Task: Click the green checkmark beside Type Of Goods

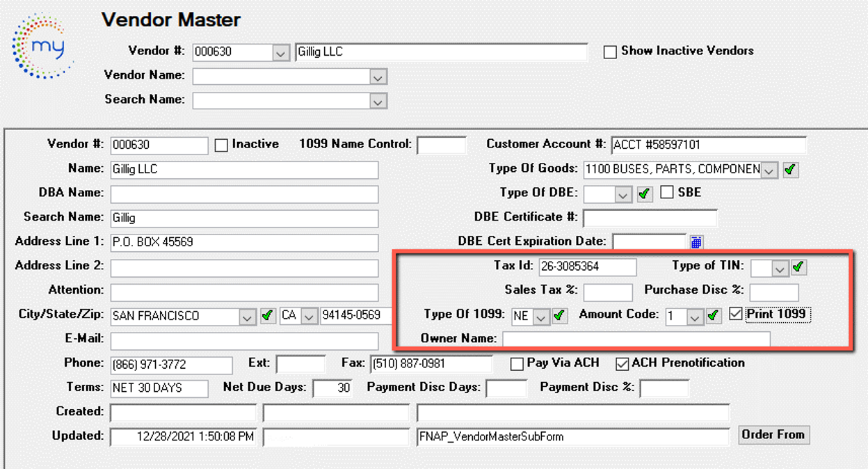Action: click(x=791, y=169)
